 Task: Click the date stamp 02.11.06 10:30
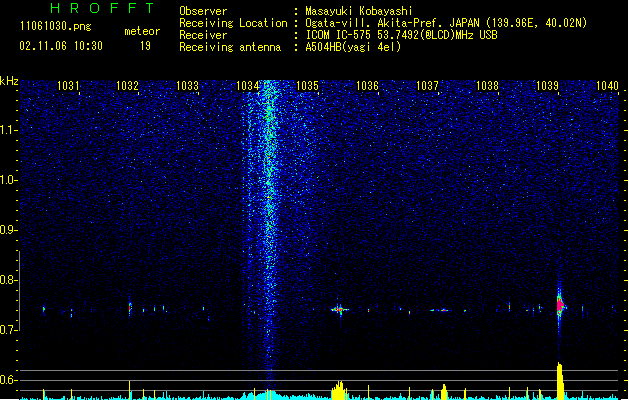pyautogui.click(x=61, y=46)
